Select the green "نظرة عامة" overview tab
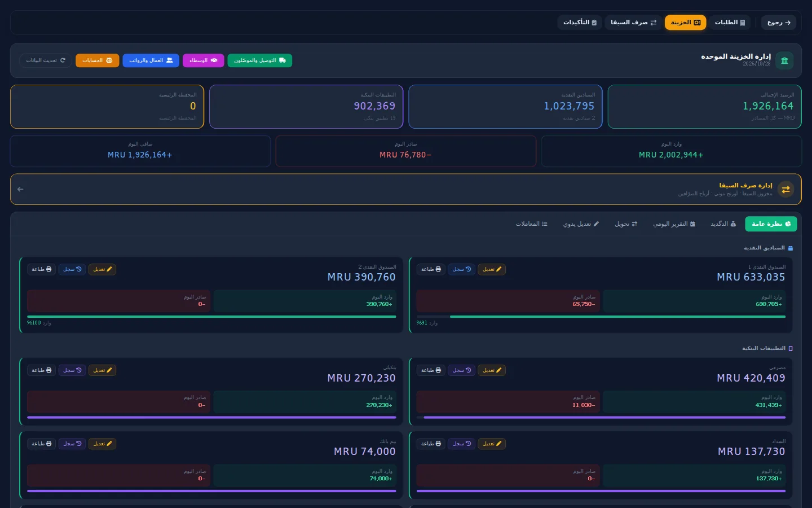Viewport: 812px width, 508px height. point(771,224)
